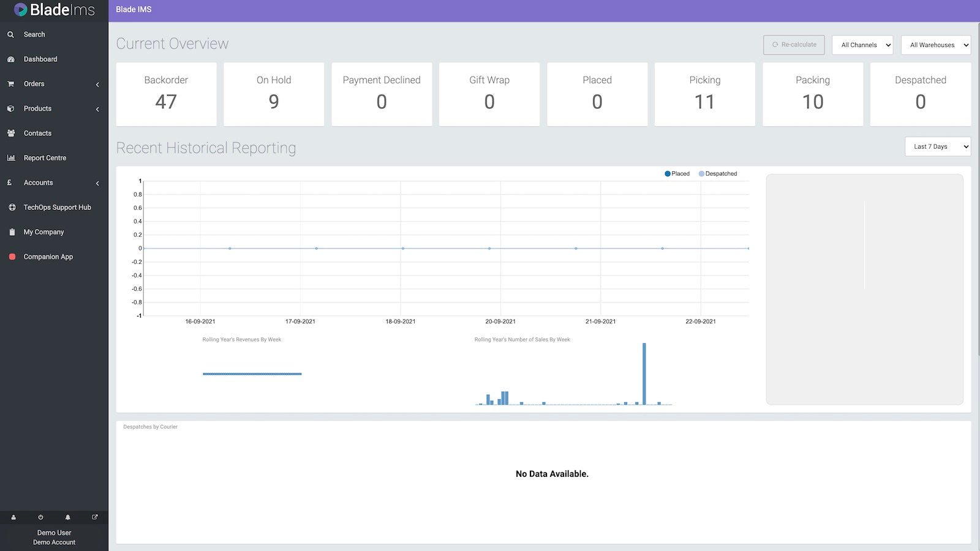Open the Last 7 Days range dropdown

coord(937,146)
